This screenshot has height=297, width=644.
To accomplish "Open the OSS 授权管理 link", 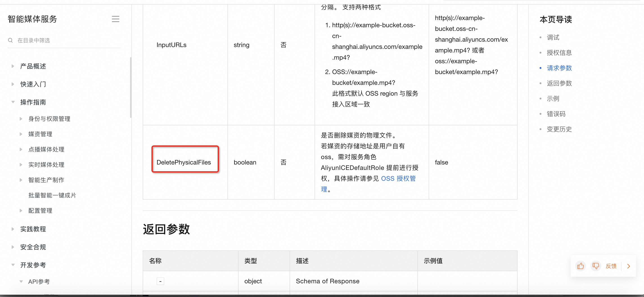I will (398, 178).
